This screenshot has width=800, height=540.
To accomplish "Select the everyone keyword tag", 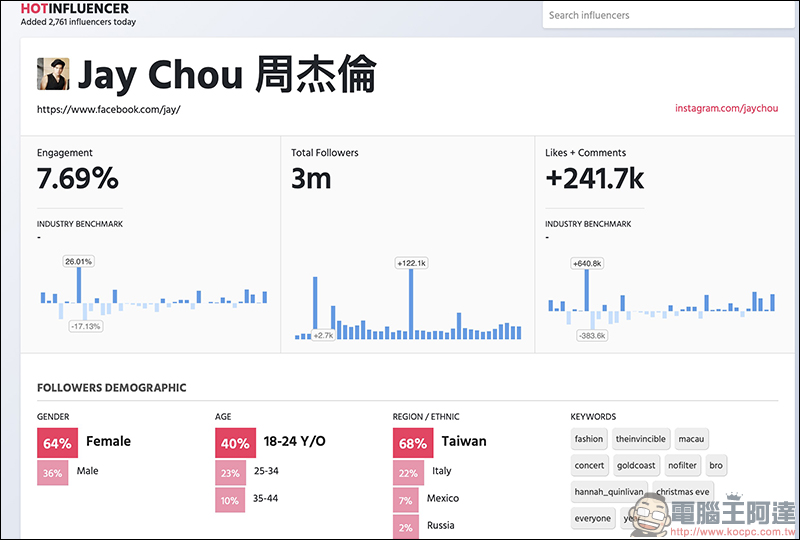I will tap(592, 518).
